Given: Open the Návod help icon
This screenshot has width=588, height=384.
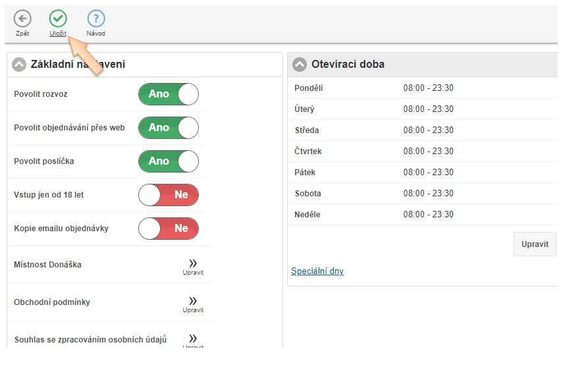Looking at the screenshot, I should coord(95,19).
